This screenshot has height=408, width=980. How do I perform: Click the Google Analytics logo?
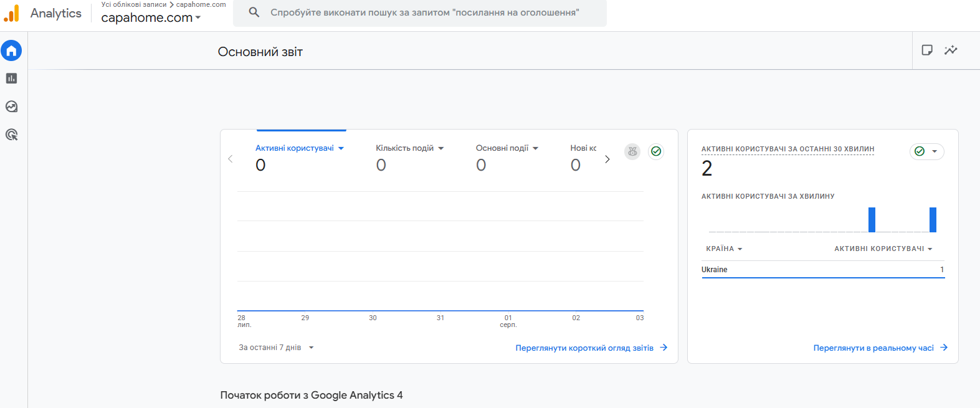[11, 13]
